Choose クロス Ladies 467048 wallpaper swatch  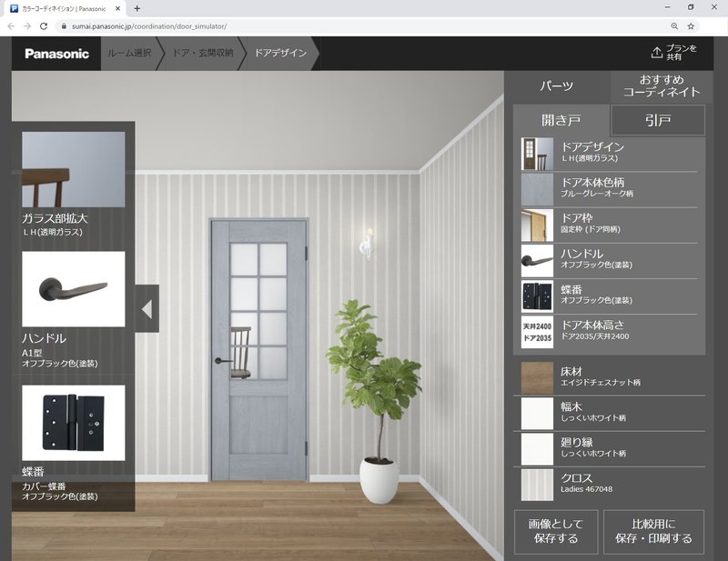pos(537,485)
